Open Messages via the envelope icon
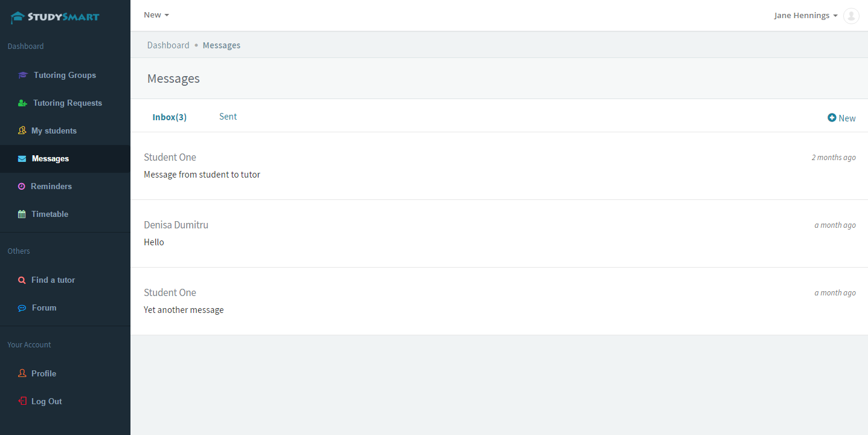868x435 pixels. 22,158
